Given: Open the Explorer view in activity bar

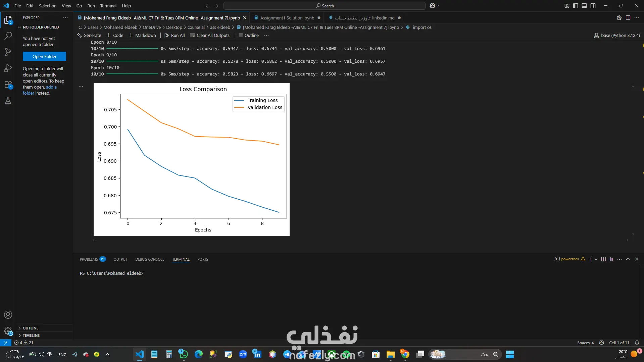Looking at the screenshot, I should click(8, 20).
